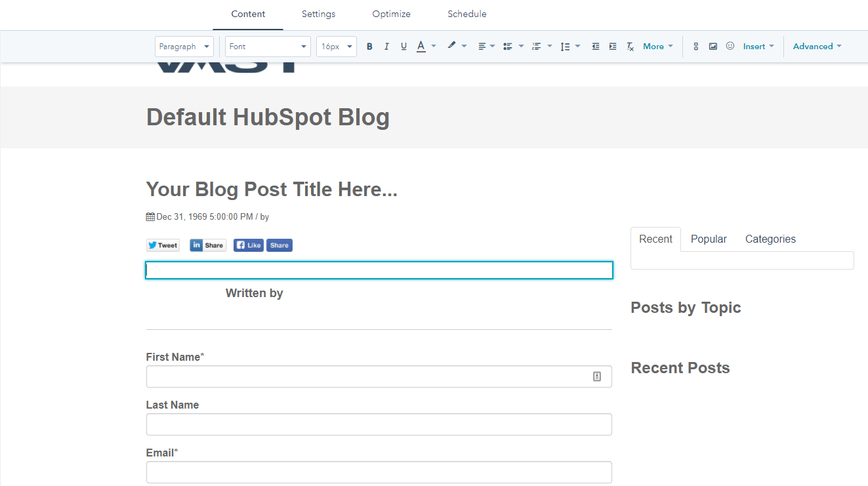868x486 pixels.
Task: Click the Default HubSpot Blog heading
Action: (268, 117)
